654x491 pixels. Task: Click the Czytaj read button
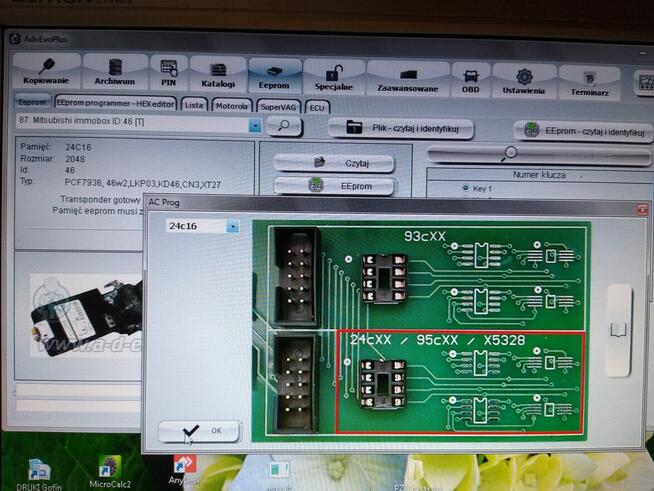[x=334, y=162]
